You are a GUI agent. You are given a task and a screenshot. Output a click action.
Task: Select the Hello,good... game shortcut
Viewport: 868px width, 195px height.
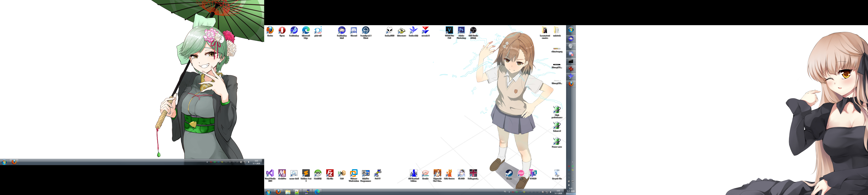[473, 174]
